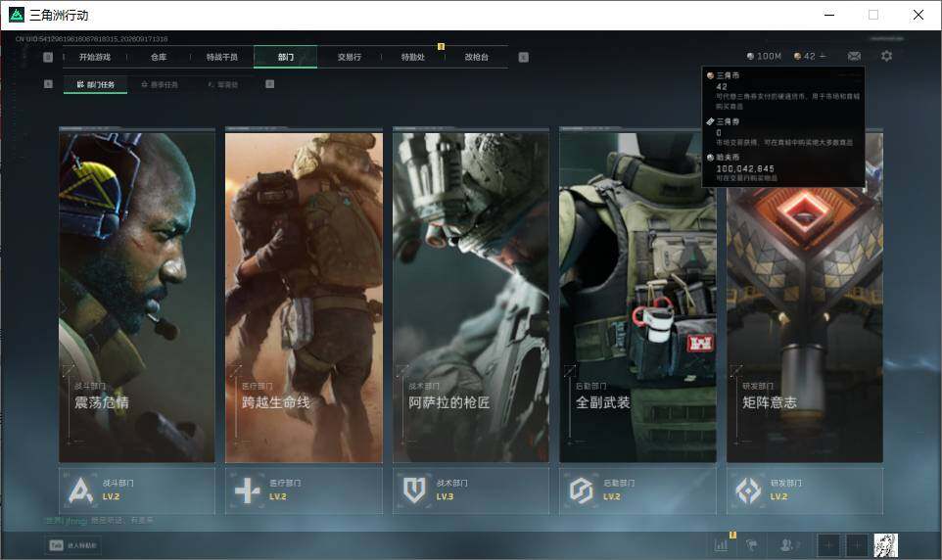Open the player avatar at bottom right

coord(885,545)
